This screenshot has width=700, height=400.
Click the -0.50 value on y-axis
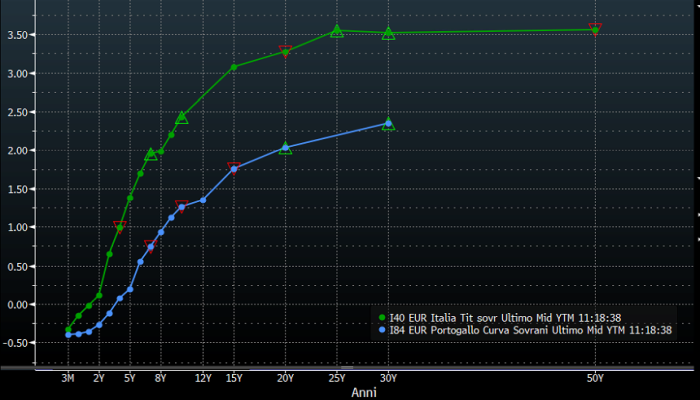pos(16,343)
